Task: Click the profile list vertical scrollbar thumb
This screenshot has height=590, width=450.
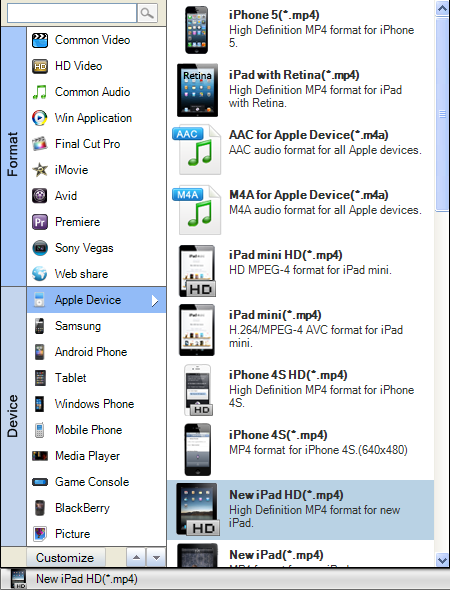Action: point(442,114)
